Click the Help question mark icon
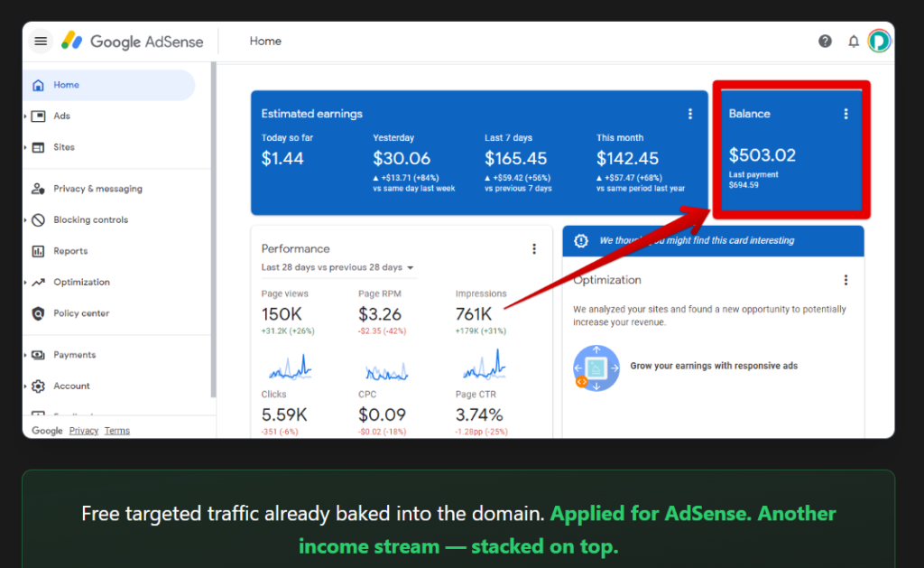924x568 pixels. 825,41
